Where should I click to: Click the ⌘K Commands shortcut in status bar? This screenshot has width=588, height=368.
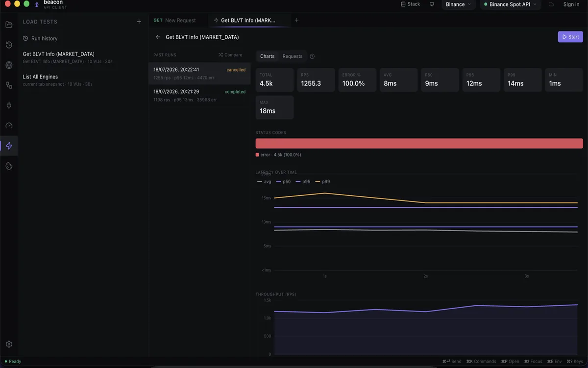pyautogui.click(x=481, y=362)
